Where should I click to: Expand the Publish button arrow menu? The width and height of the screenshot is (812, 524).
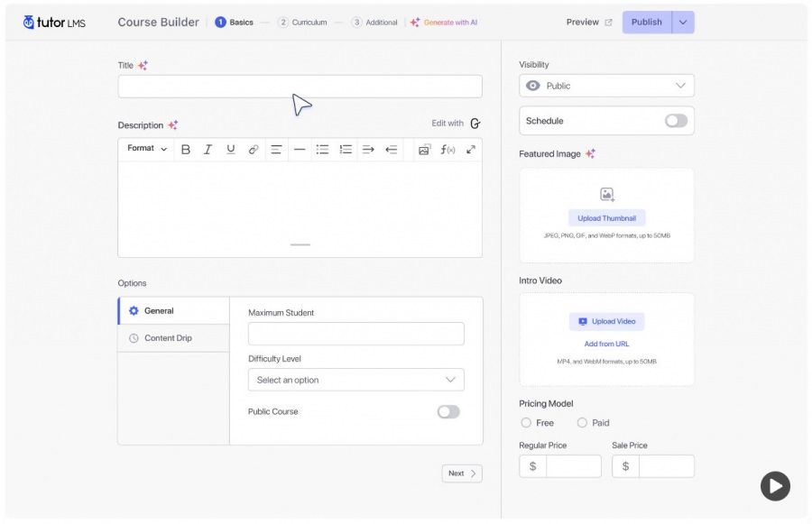point(683,23)
